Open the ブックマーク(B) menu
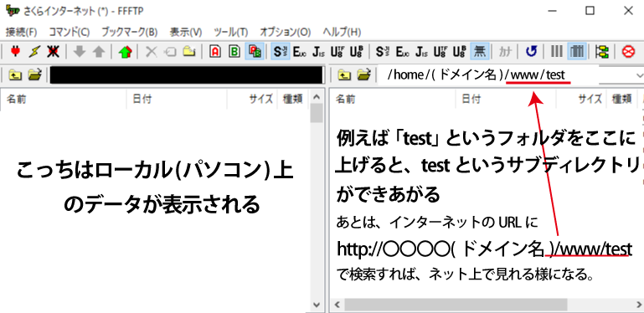The width and height of the screenshot is (644, 313). [129, 32]
